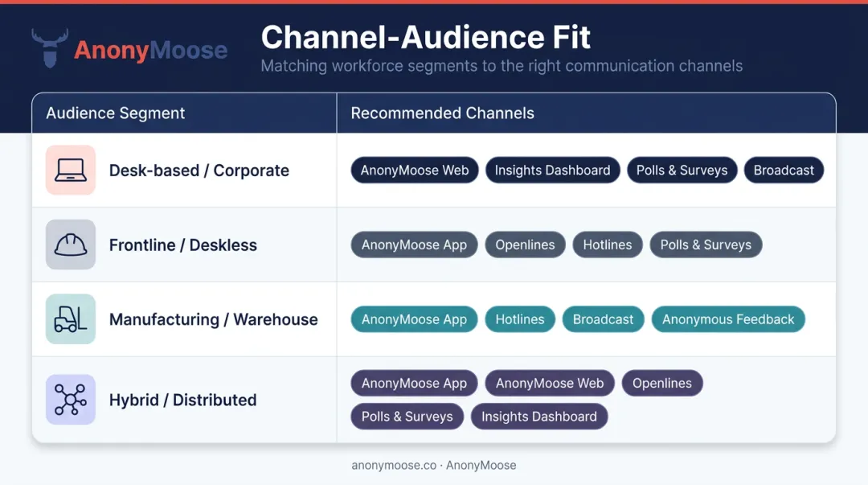Select the AnonyMoose Web pill in Desk-based row
This screenshot has width=868, height=485.
[x=415, y=171]
